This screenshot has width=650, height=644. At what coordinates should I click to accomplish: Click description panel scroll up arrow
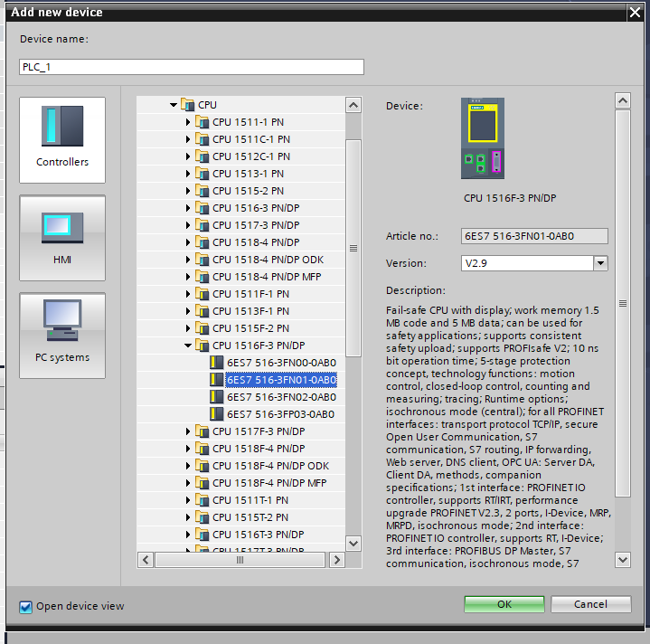tap(623, 100)
